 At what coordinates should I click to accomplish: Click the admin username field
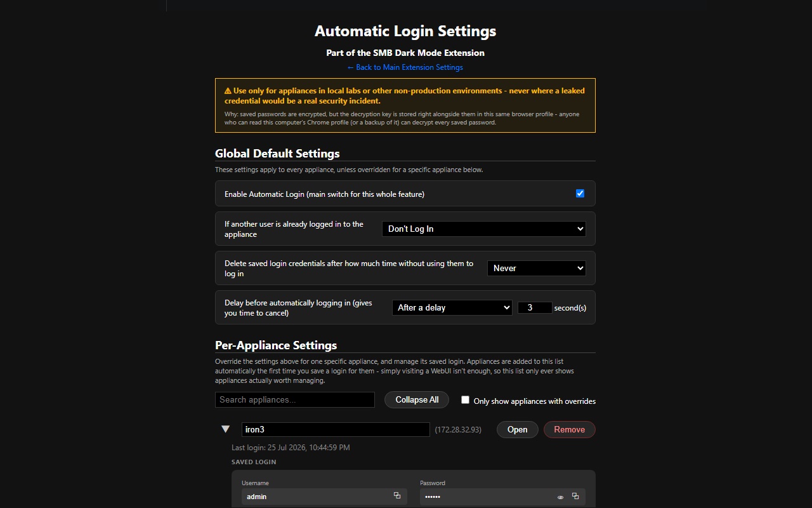[x=324, y=496]
